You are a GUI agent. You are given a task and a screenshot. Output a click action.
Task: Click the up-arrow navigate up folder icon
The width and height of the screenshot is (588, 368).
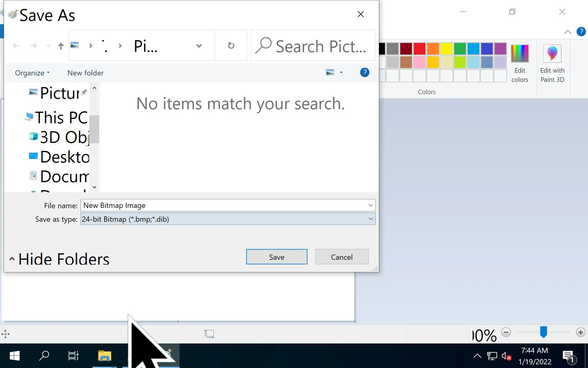(x=61, y=46)
